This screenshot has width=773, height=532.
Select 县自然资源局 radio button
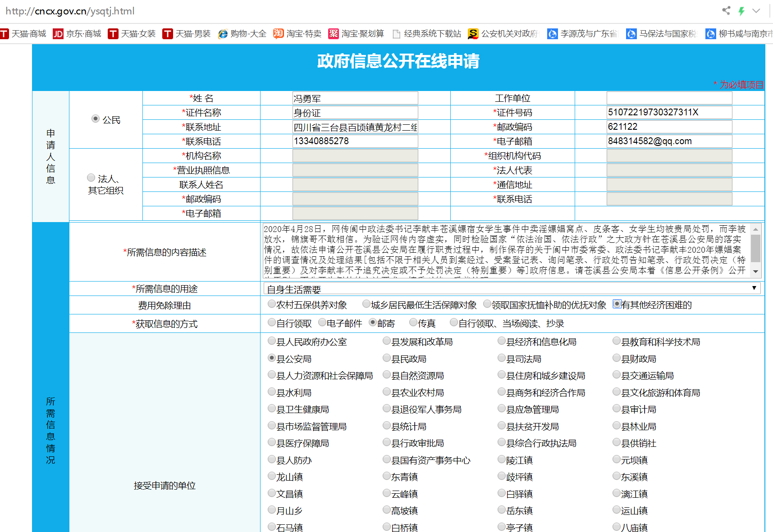click(387, 374)
